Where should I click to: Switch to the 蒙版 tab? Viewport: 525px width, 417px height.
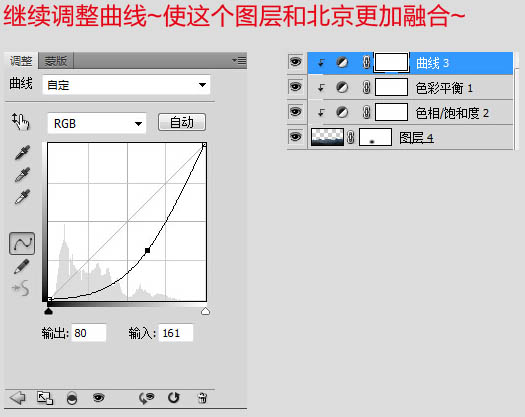tap(56, 61)
